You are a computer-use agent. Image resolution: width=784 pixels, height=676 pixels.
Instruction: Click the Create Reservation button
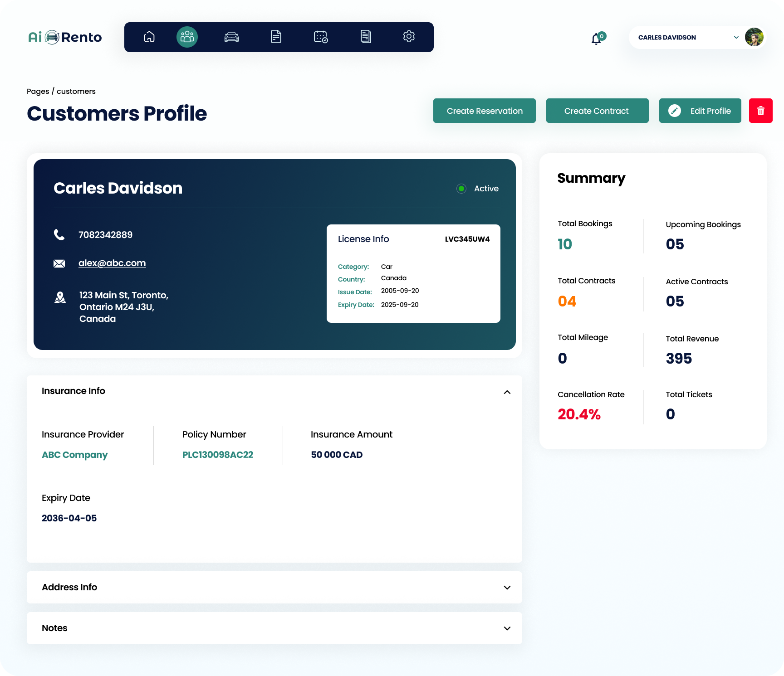point(484,111)
